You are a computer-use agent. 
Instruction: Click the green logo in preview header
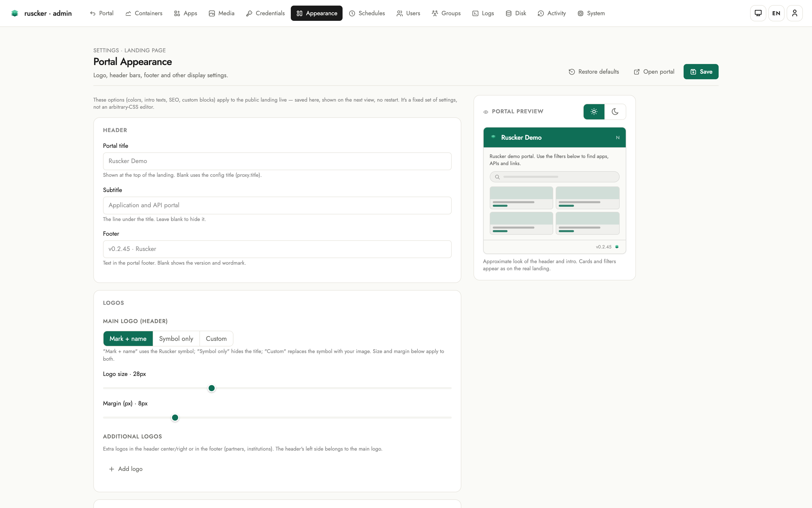click(x=493, y=137)
